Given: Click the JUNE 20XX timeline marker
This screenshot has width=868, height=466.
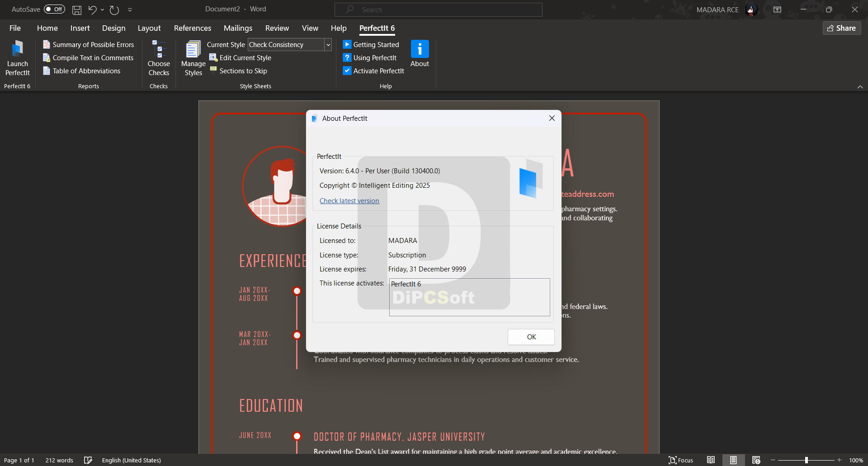Looking at the screenshot, I should 297,436.
